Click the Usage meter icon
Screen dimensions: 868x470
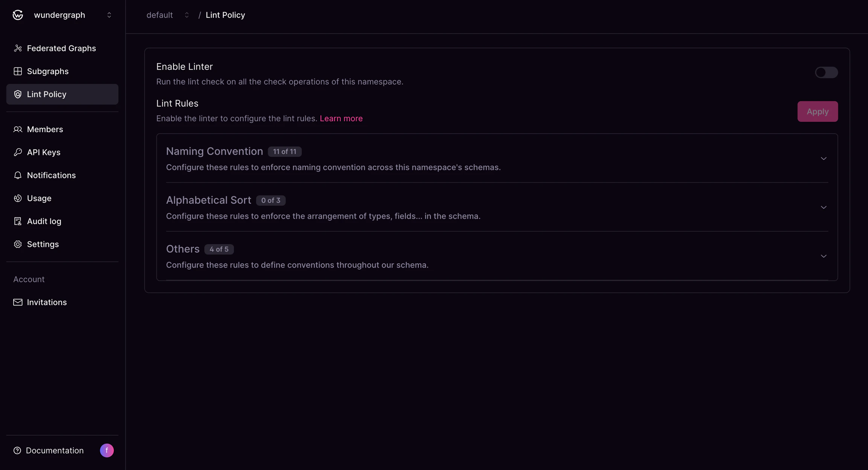click(18, 198)
